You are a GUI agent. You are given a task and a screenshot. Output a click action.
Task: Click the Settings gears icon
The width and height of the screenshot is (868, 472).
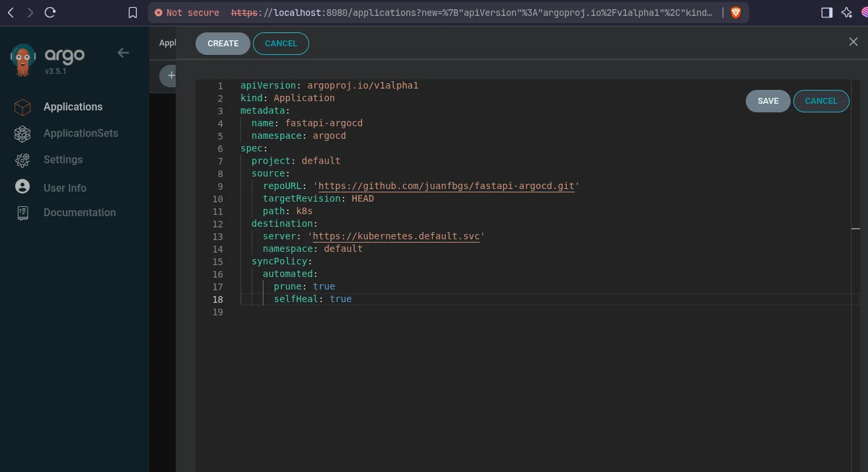click(x=22, y=160)
